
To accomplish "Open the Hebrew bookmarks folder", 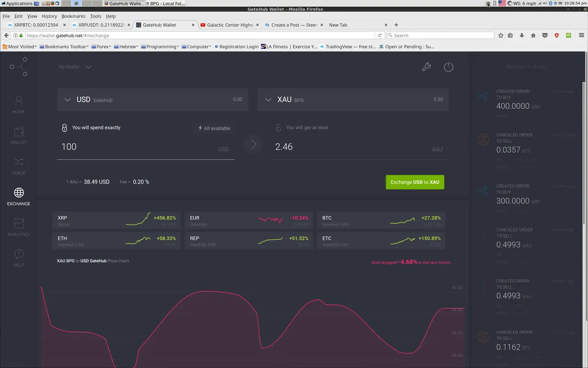I will click(x=126, y=46).
